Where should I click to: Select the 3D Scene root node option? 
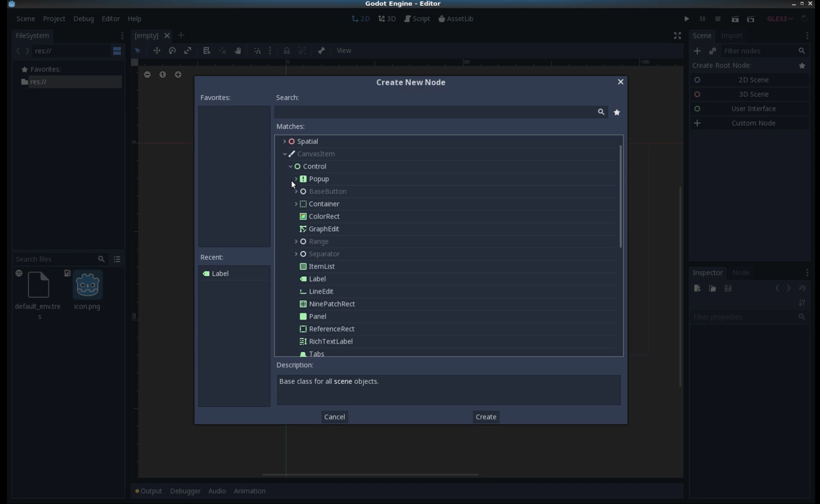[754, 94]
